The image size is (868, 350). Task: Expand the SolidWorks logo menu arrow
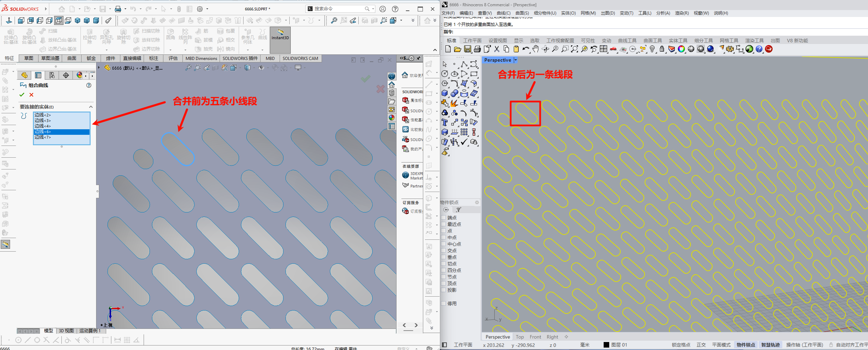46,9
